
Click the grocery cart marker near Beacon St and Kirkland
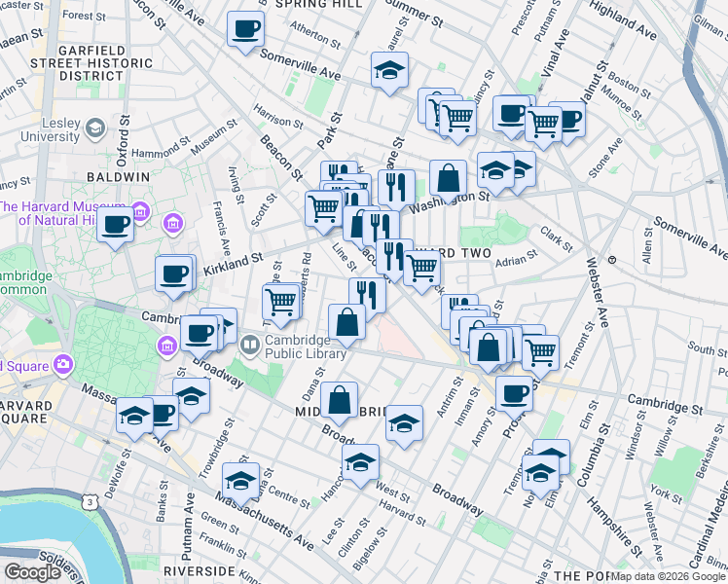click(324, 210)
